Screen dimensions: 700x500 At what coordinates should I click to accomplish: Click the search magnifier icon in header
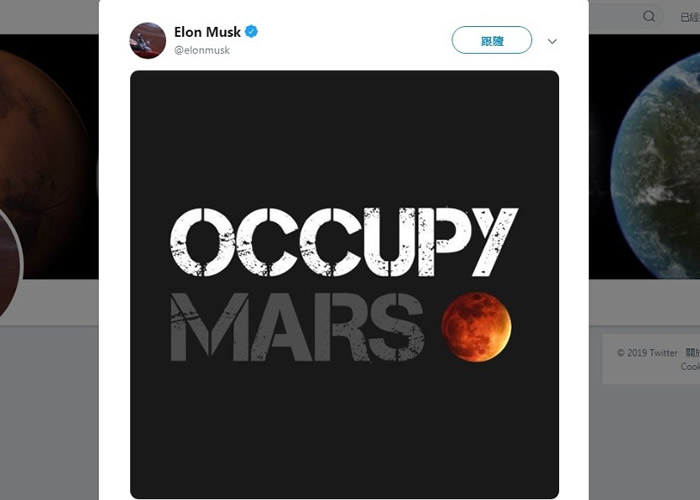(649, 17)
